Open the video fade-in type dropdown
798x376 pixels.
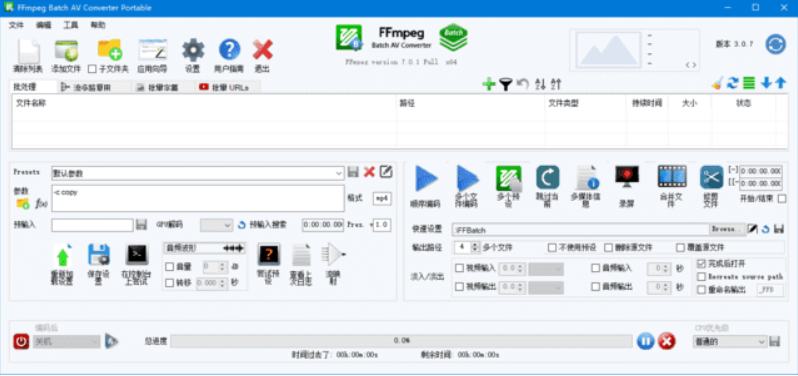click(546, 269)
